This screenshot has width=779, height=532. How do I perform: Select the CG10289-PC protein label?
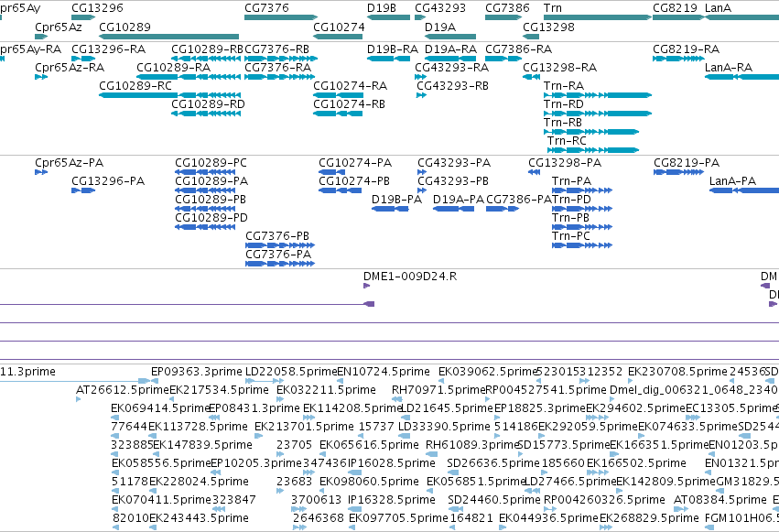click(x=211, y=163)
